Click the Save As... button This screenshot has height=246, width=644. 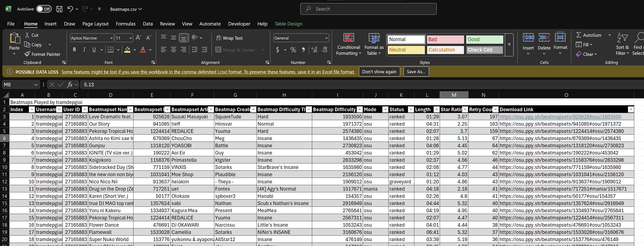pyautogui.click(x=416, y=72)
